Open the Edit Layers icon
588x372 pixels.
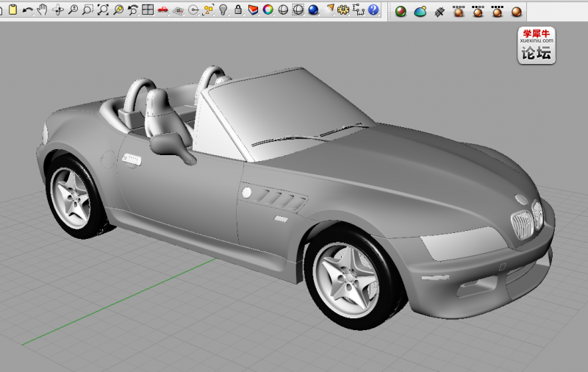pos(253,10)
